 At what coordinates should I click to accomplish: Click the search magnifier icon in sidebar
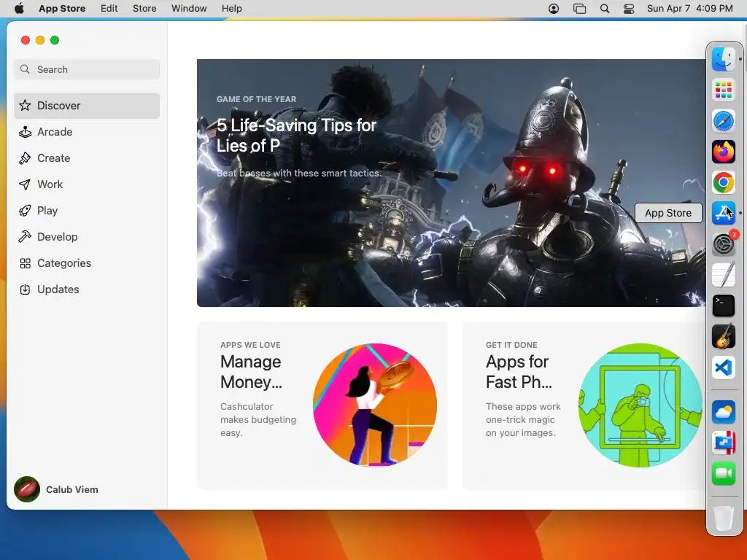coord(25,69)
